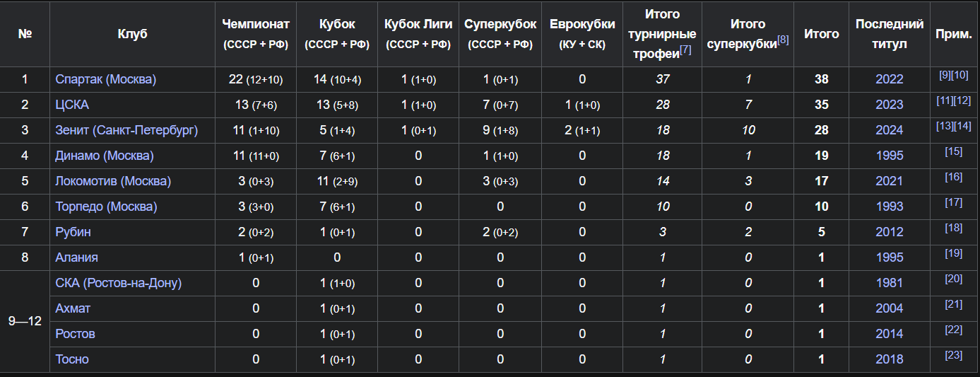
Task: Follow the Ахмат club link
Action: pos(73,308)
